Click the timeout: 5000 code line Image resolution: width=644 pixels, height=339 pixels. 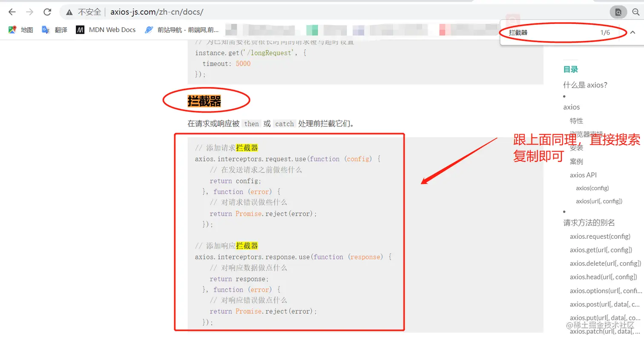227,64
